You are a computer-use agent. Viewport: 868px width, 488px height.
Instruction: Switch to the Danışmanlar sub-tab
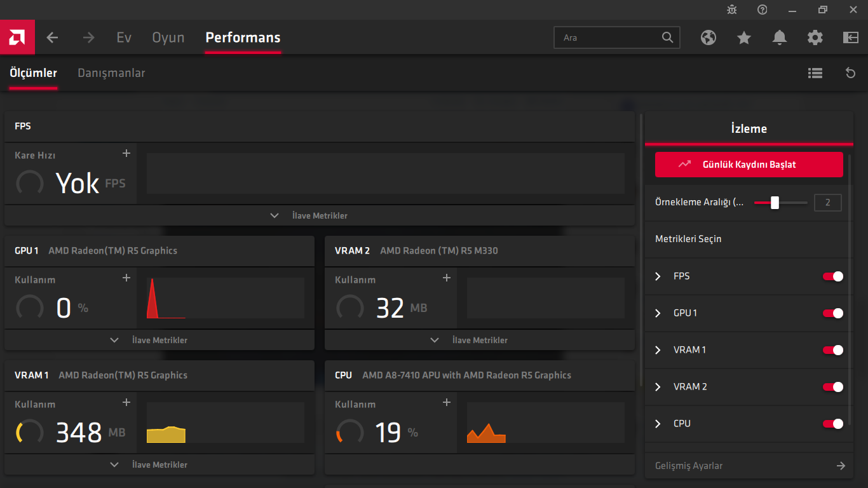(x=111, y=73)
